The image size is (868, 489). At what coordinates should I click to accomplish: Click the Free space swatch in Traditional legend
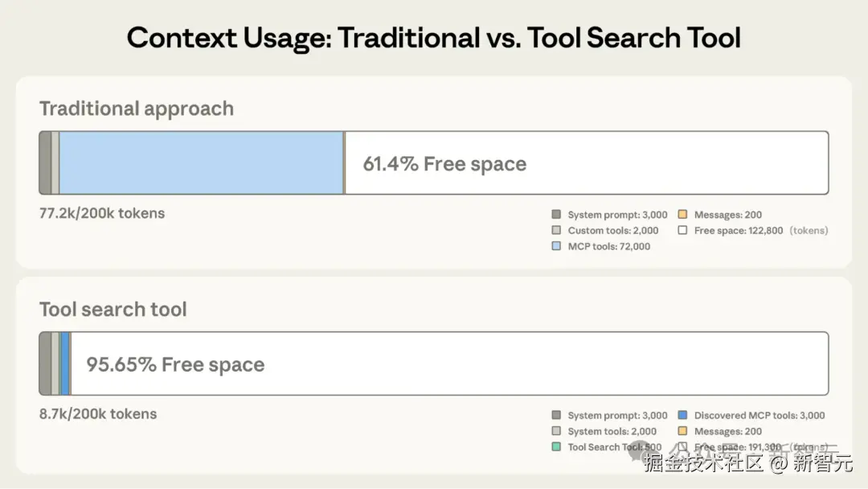pyautogui.click(x=682, y=231)
